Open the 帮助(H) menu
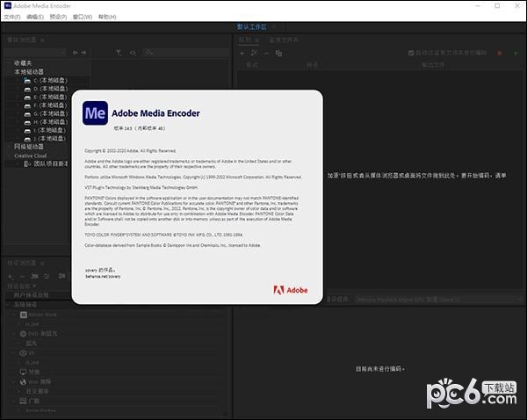This screenshot has height=420, width=527. click(107, 17)
